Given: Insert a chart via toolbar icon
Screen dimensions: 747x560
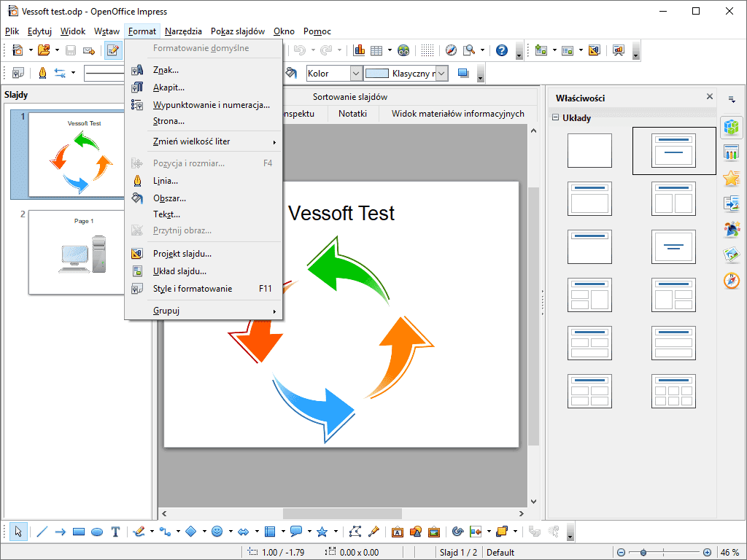Looking at the screenshot, I should click(x=359, y=50).
